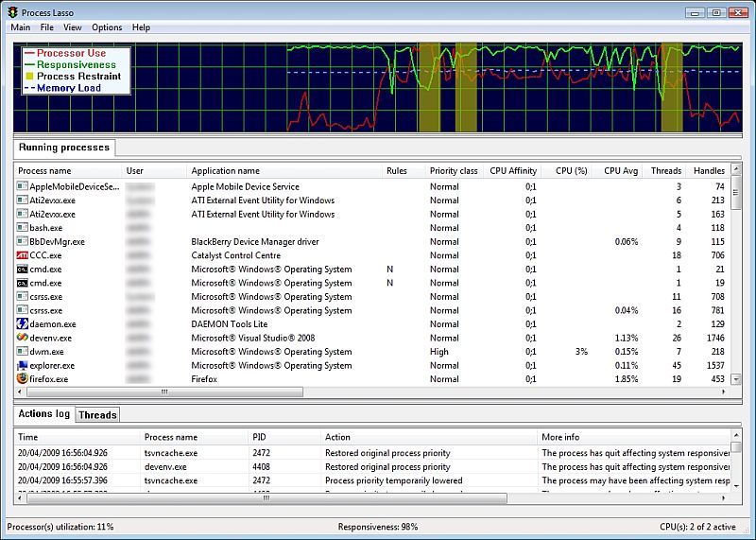Sort by the CPU (%) column header
This screenshot has width=756, height=540.
[572, 171]
